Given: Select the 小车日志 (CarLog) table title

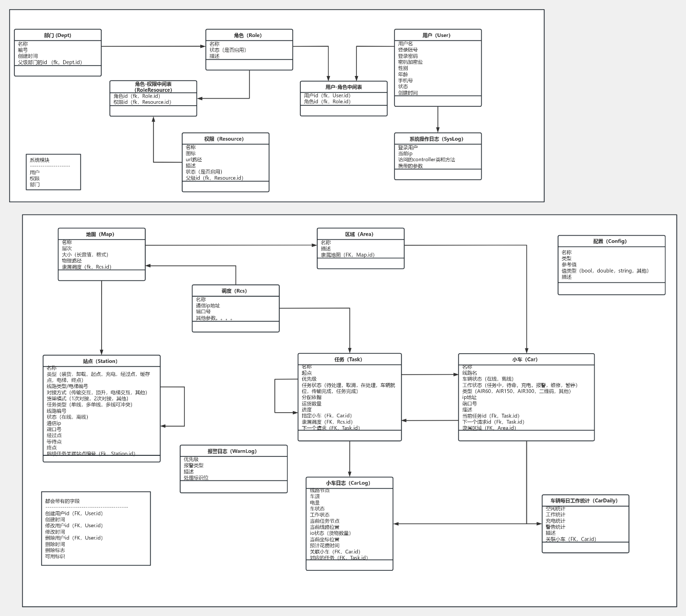Looking at the screenshot, I should tap(349, 483).
